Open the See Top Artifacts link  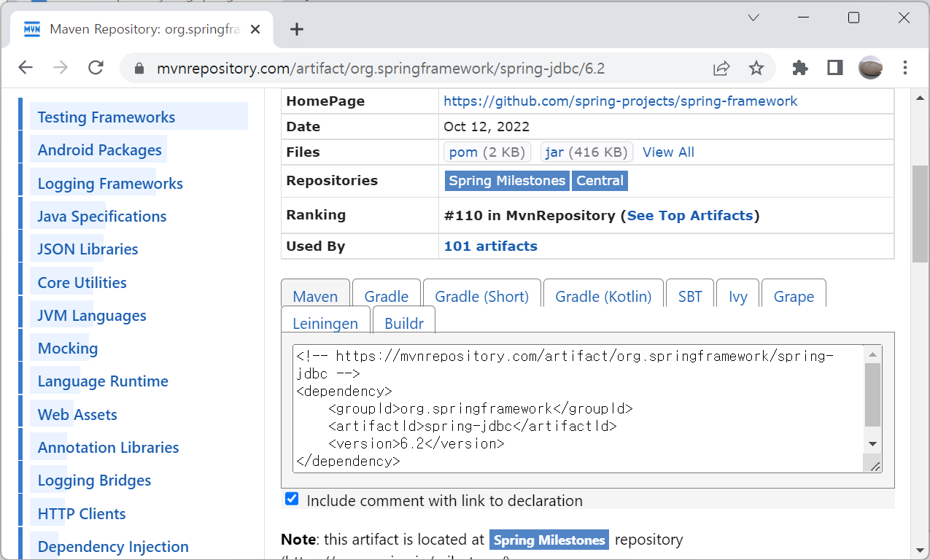(x=689, y=216)
